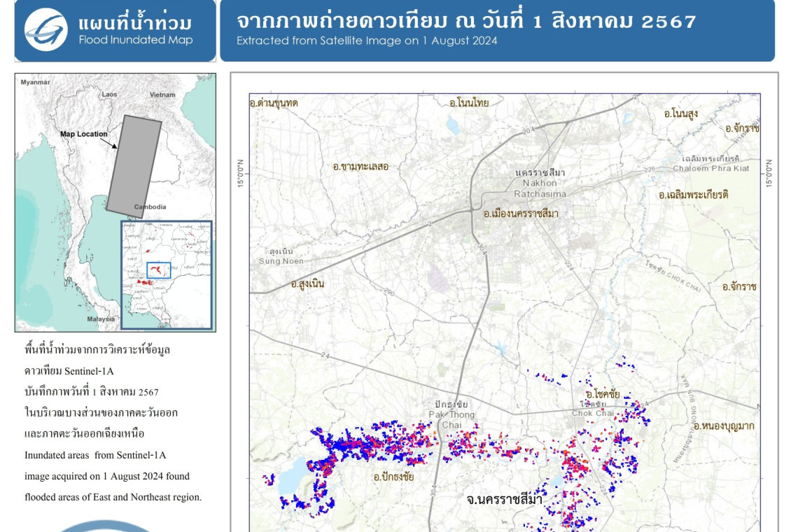Click the GISTDA globe logo in the header
The height and width of the screenshot is (532, 798).
click(46, 29)
